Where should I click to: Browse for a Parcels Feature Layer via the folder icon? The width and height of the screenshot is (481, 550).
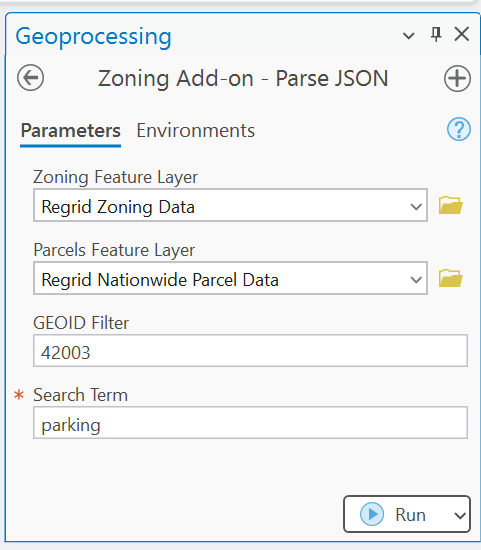coord(451,278)
